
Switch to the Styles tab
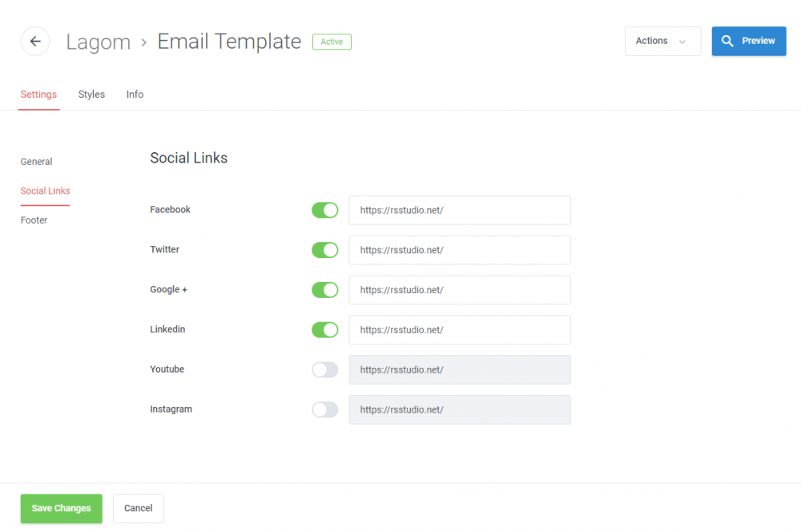pos(91,94)
